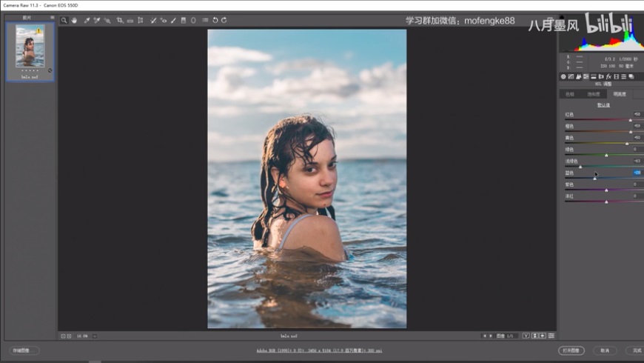Click the 打开图像 (Open Image) button
The height and width of the screenshot is (363, 644).
[571, 350]
